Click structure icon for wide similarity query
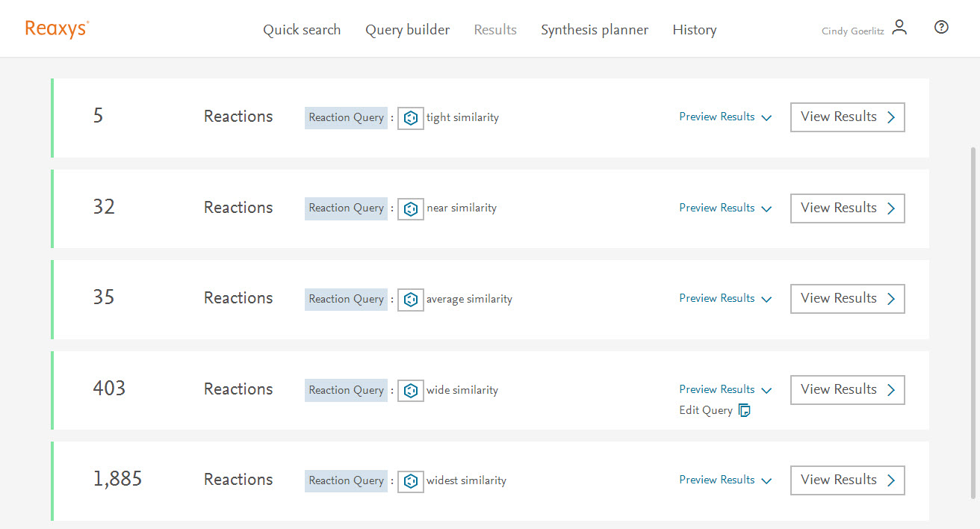 (x=410, y=391)
